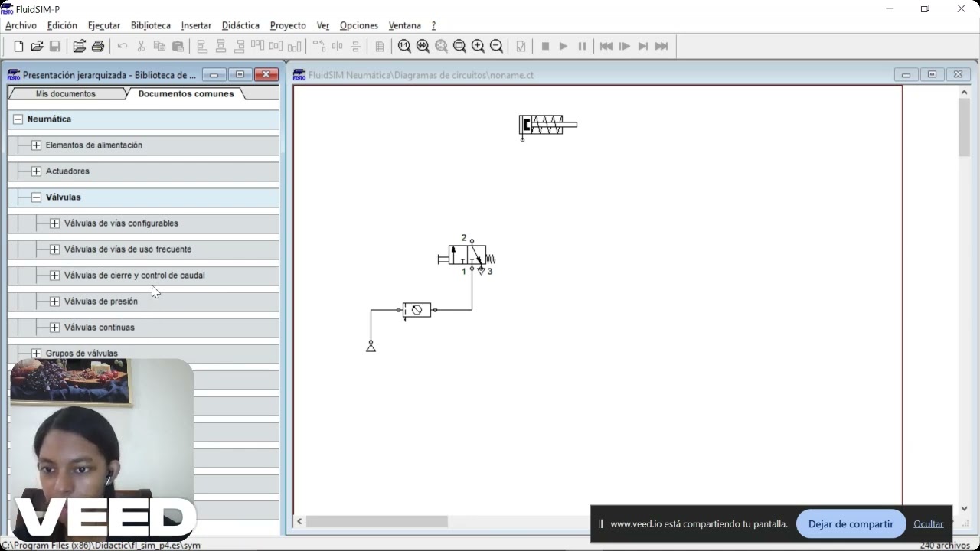Expand Válvulas de vías de uso frecuente
This screenshot has height=551, width=980.
(x=54, y=249)
